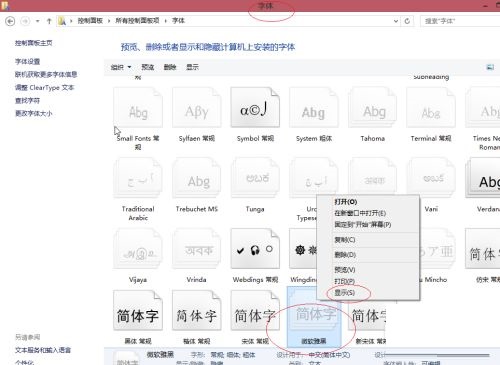Focus the 搜索"字体" search box
The image size is (500, 365).
460,21
